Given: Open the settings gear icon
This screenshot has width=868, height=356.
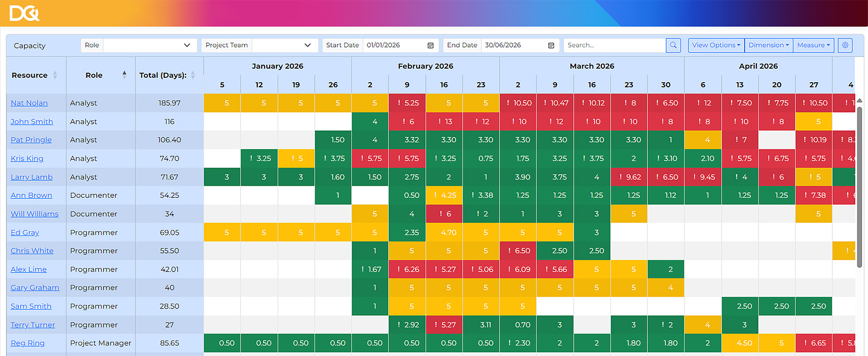Looking at the screenshot, I should coord(845,45).
